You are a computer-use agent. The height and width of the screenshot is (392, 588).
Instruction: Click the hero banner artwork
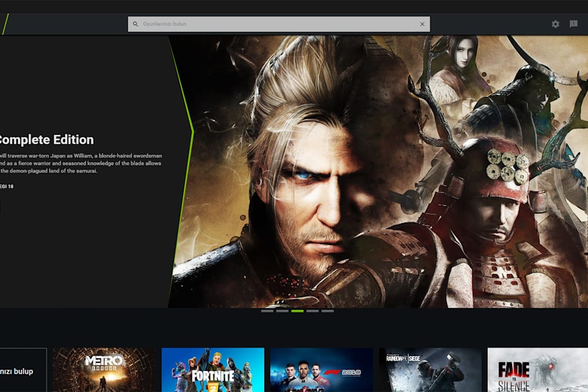pyautogui.click(x=378, y=172)
